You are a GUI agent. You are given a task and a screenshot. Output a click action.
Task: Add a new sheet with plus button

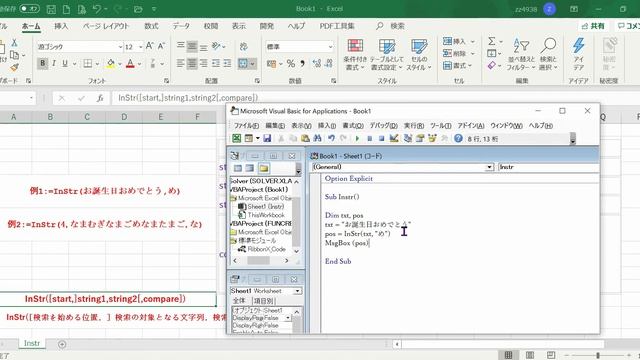pos(62,344)
